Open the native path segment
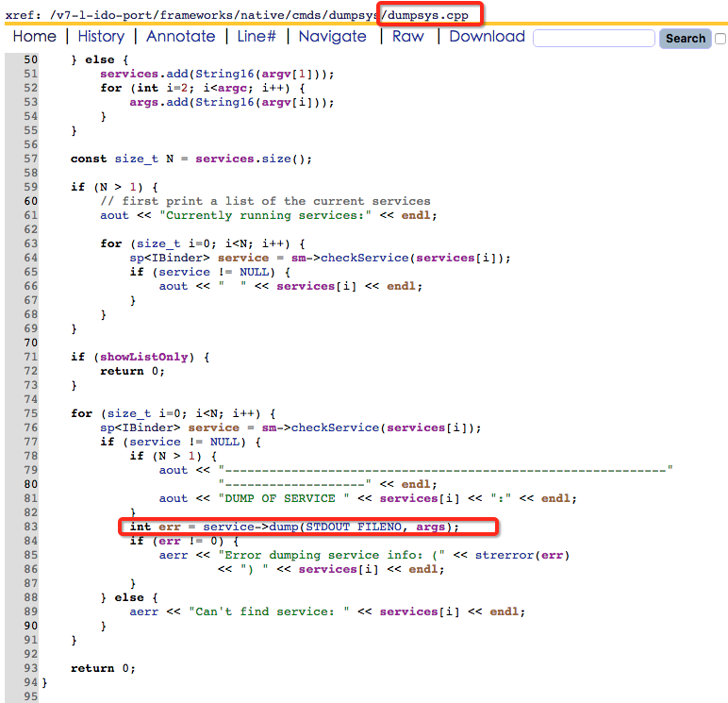 263,15
